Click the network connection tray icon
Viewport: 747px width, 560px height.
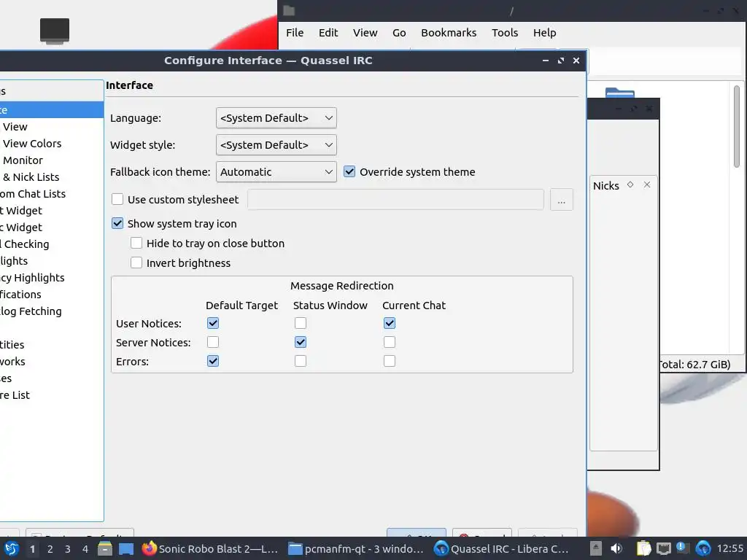pyautogui.click(x=664, y=548)
